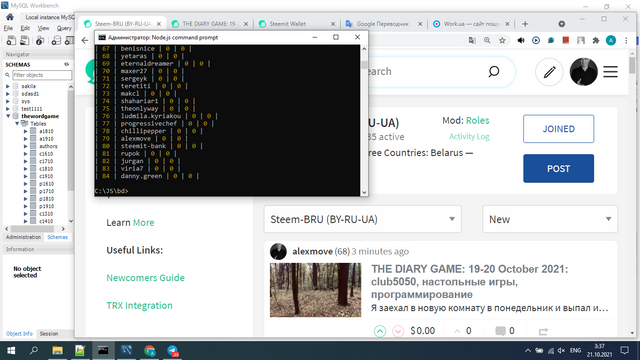Open the user avatar in Steemit header
This screenshot has width=640, height=360.
point(583,72)
